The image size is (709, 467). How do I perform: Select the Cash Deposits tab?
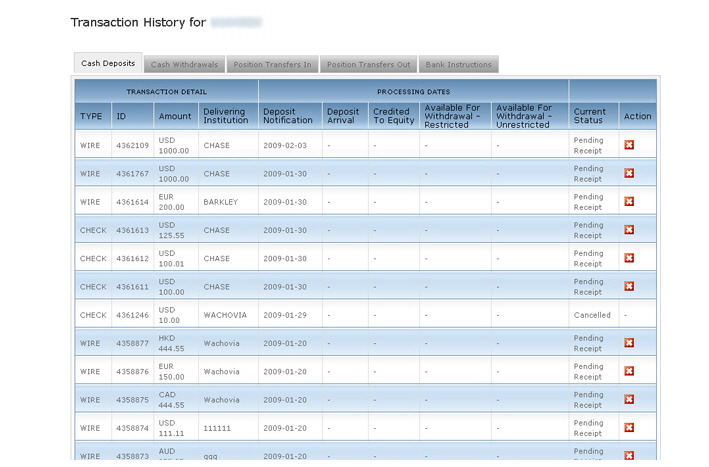108,64
